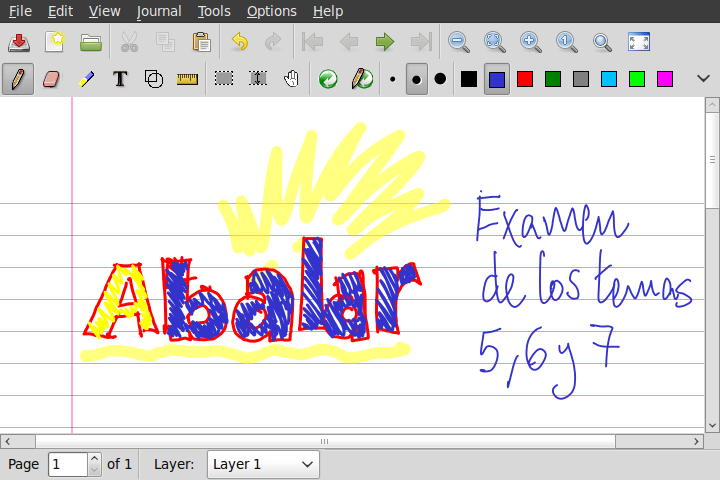
Task: Decrease page number with down stepper
Action: [95, 470]
